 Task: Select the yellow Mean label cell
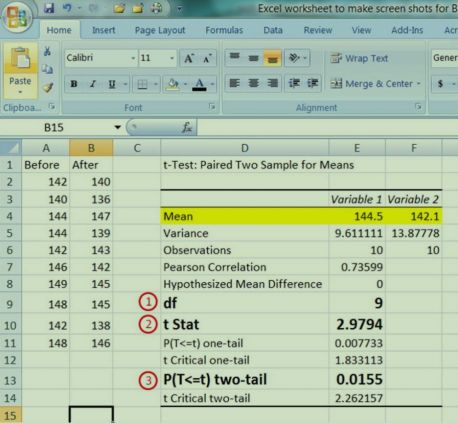244,216
